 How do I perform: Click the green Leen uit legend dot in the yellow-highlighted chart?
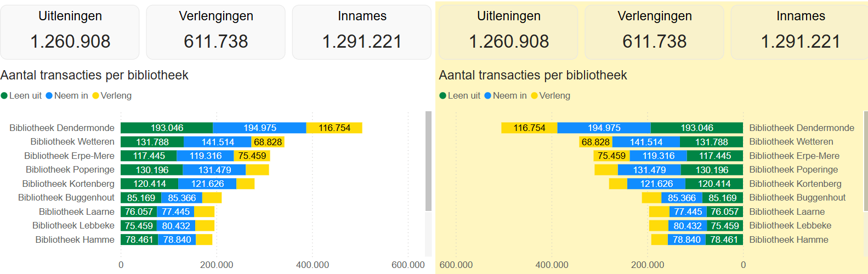[x=443, y=96]
